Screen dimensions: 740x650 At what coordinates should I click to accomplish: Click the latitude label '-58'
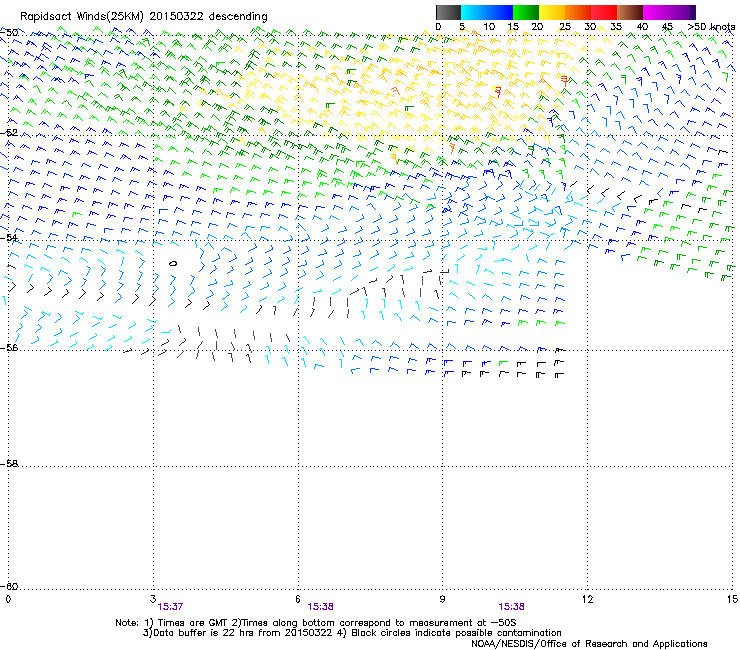coord(9,464)
